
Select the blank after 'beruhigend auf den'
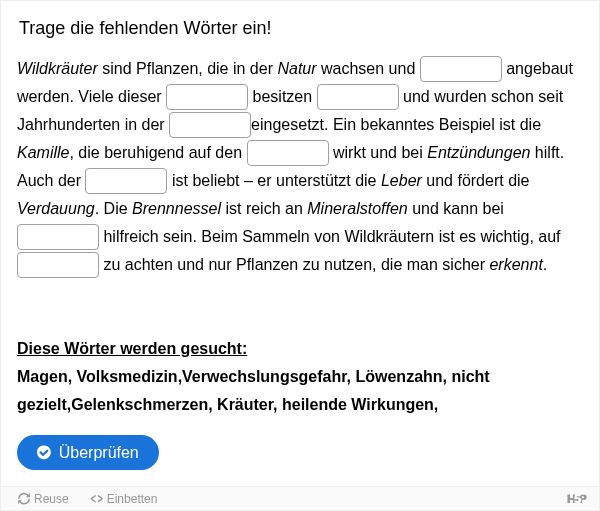click(x=288, y=153)
